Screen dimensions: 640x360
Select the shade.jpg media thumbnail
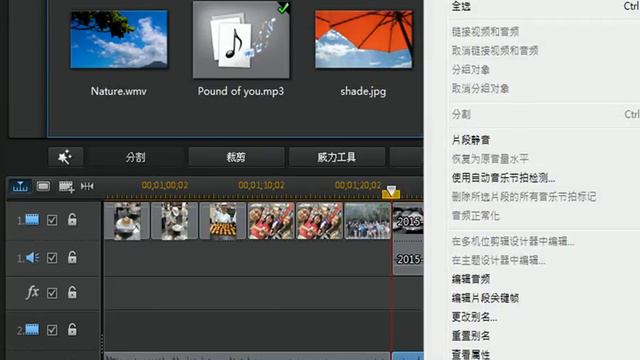pos(363,40)
